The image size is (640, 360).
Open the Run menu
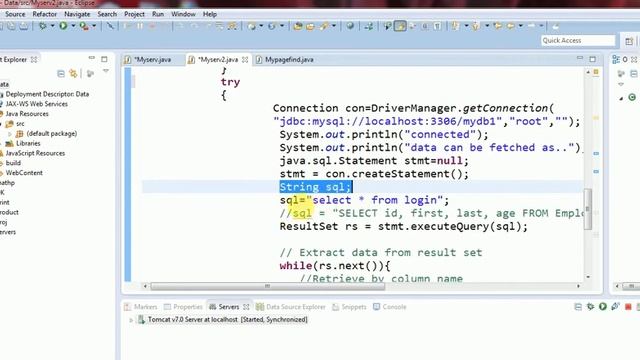(158, 14)
